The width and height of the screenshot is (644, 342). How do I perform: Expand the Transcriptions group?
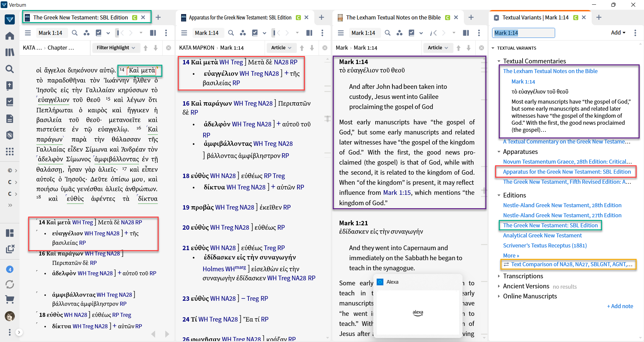coord(499,276)
